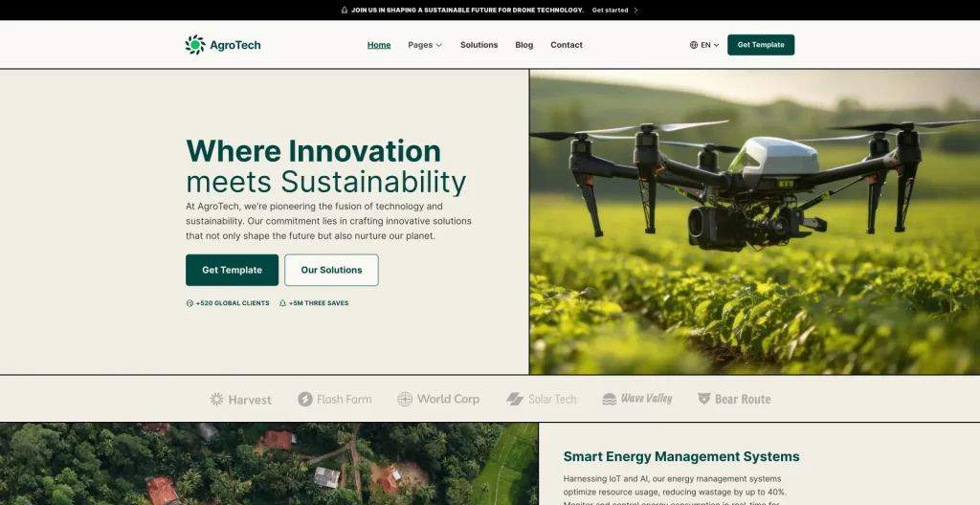Navigate to the Blog page
This screenshot has width=980, height=505.
524,45
